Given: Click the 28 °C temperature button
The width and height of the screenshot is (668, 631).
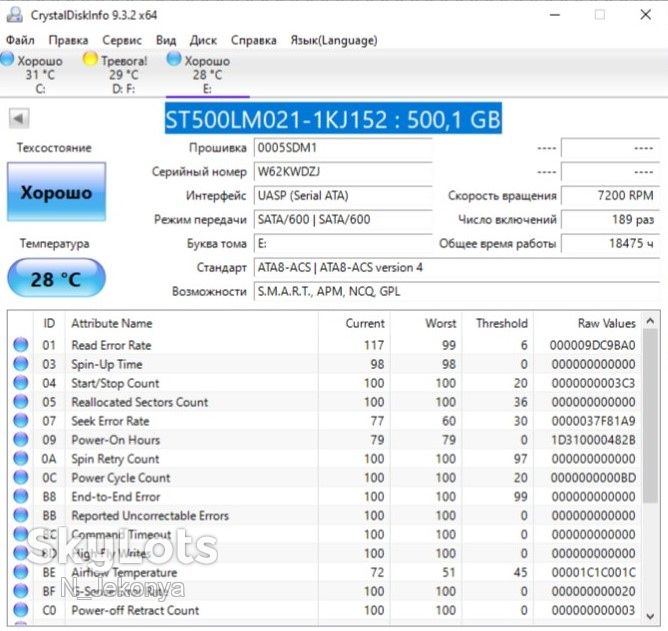Looking at the screenshot, I should pyautogui.click(x=56, y=279).
